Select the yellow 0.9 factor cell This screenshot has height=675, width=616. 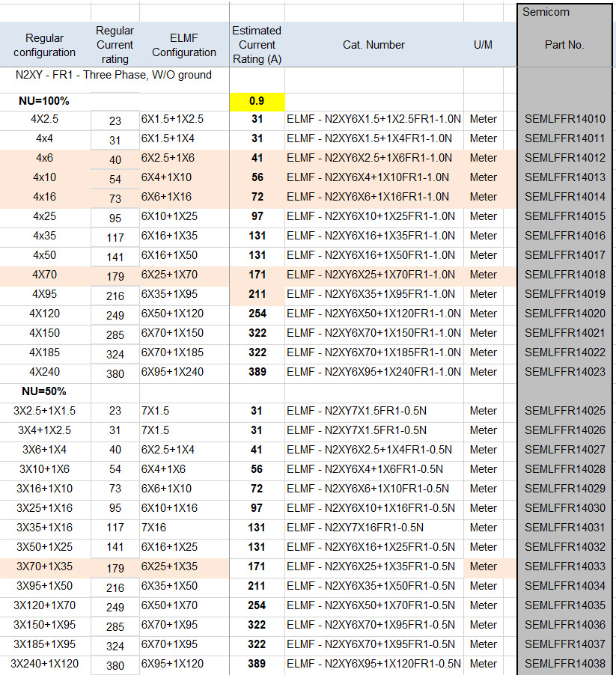[x=257, y=102]
